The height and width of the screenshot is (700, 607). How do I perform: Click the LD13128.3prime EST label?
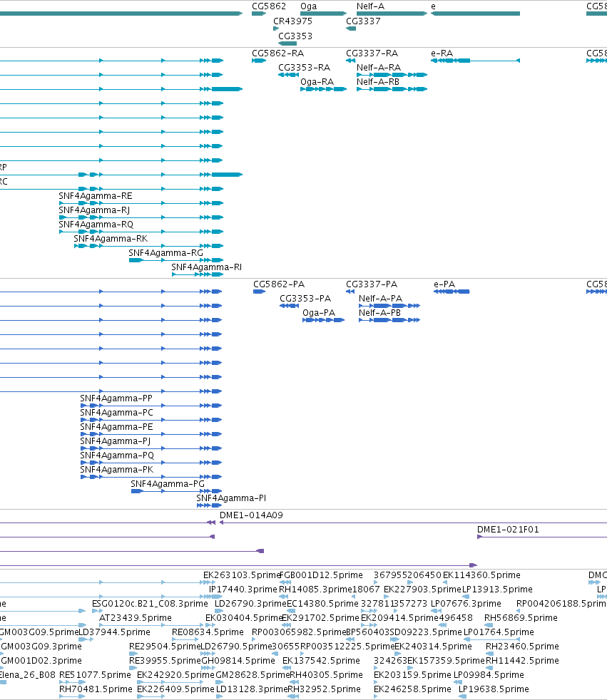click(252, 690)
